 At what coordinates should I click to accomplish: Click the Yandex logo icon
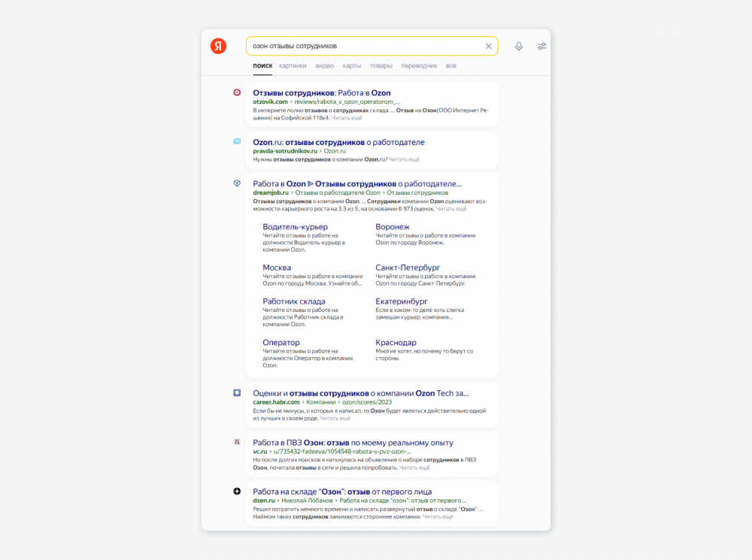point(218,46)
